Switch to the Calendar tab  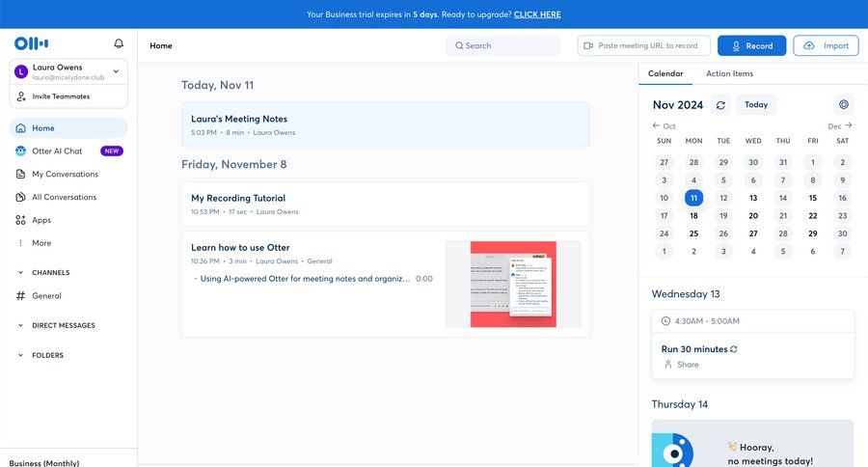coord(665,73)
